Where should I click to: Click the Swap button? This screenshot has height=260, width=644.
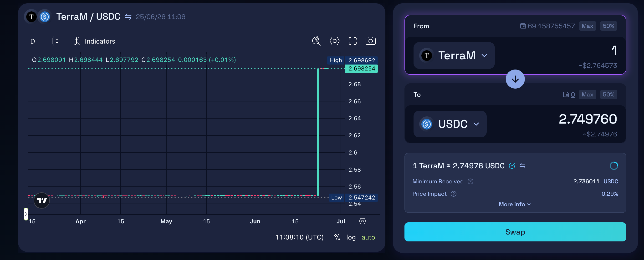tap(515, 232)
